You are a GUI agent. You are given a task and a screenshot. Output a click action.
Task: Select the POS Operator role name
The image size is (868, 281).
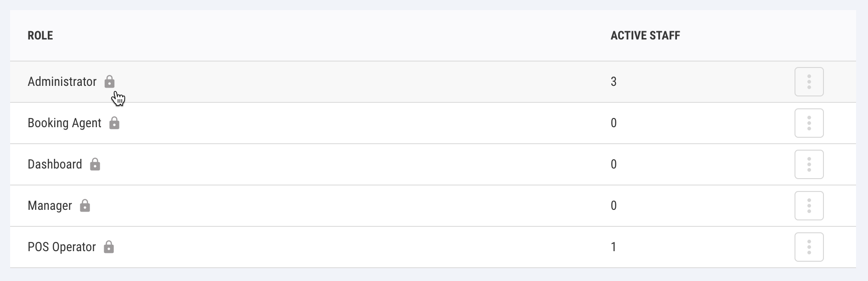pyautogui.click(x=62, y=247)
